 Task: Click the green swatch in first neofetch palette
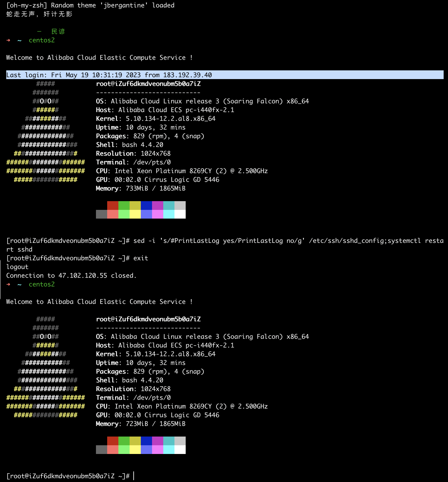coord(124,206)
